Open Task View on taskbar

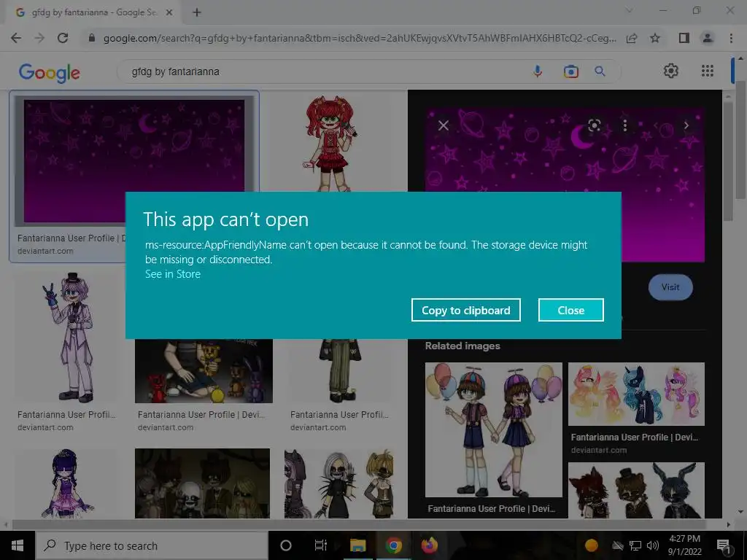pyautogui.click(x=321, y=545)
